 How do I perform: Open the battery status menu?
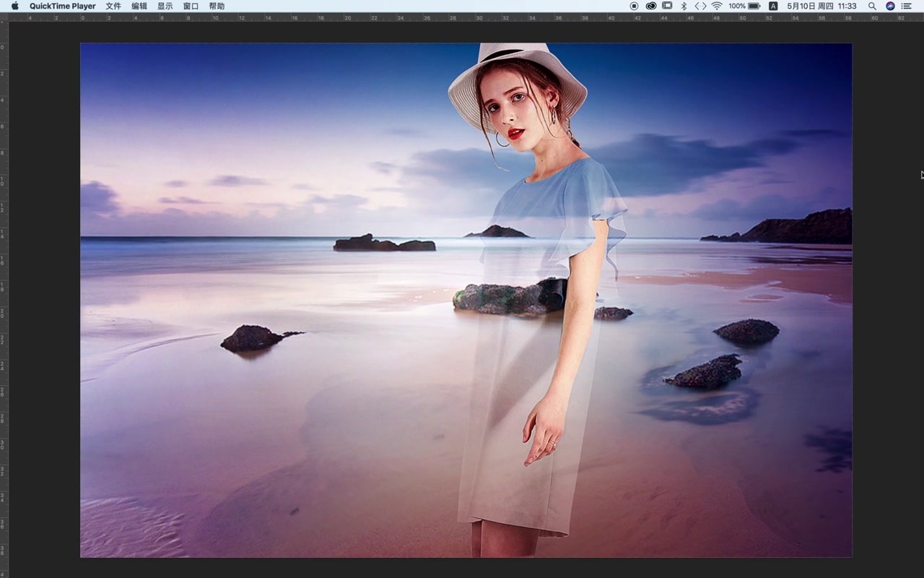[744, 6]
